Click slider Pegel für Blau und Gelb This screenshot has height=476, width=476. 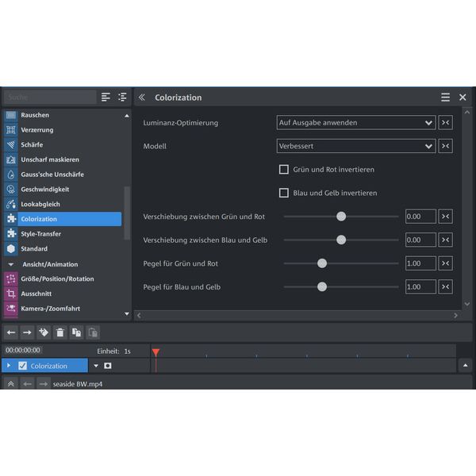pyautogui.click(x=341, y=287)
